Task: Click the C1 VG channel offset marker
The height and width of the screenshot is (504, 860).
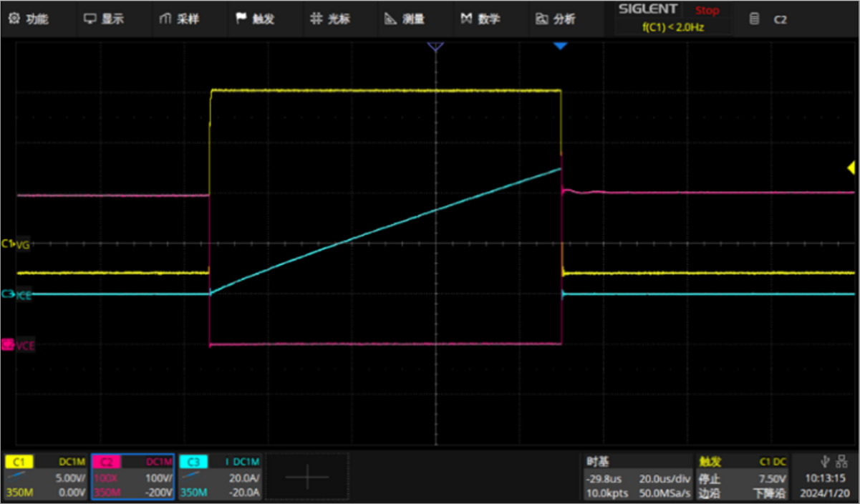Action: tap(9, 244)
